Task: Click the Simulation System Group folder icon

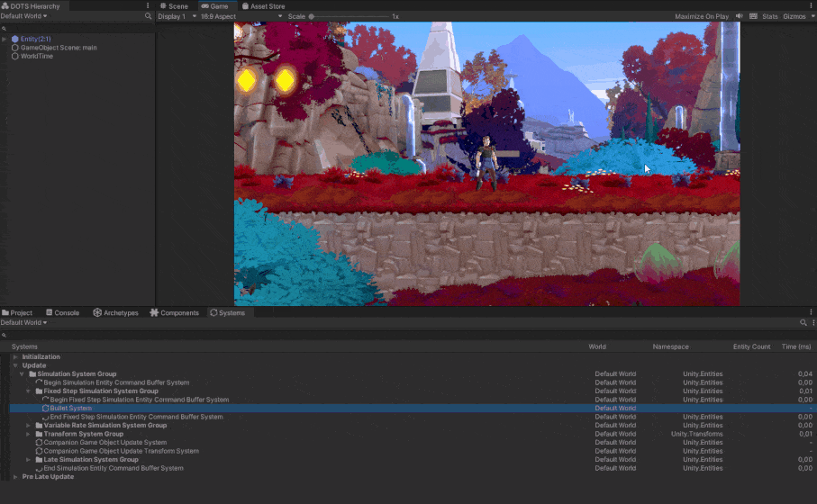Action: coord(32,374)
